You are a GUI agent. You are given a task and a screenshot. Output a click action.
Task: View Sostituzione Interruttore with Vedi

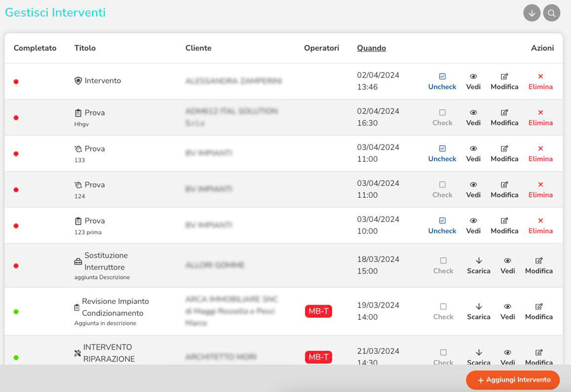508,266
